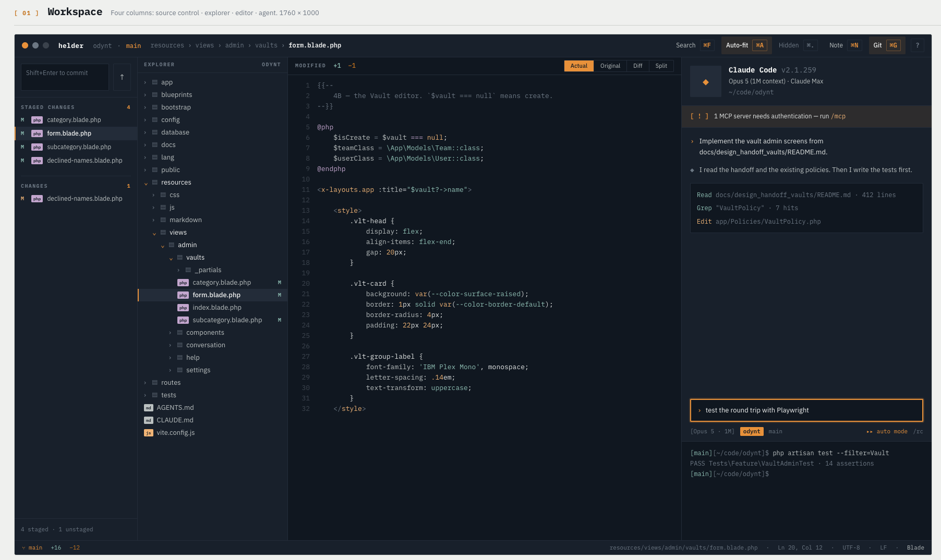This screenshot has width=941, height=560.
Task: Select staged declined-names.blade.php
Action: (x=76, y=161)
